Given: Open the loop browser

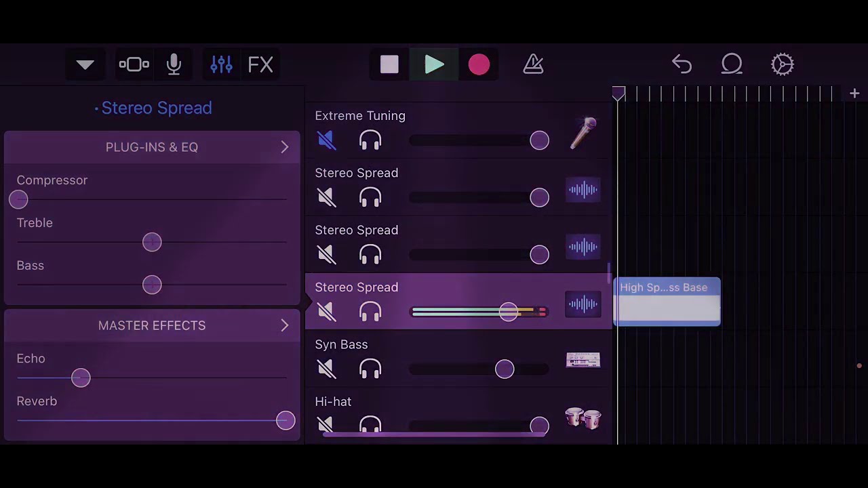Looking at the screenshot, I should click(x=732, y=64).
